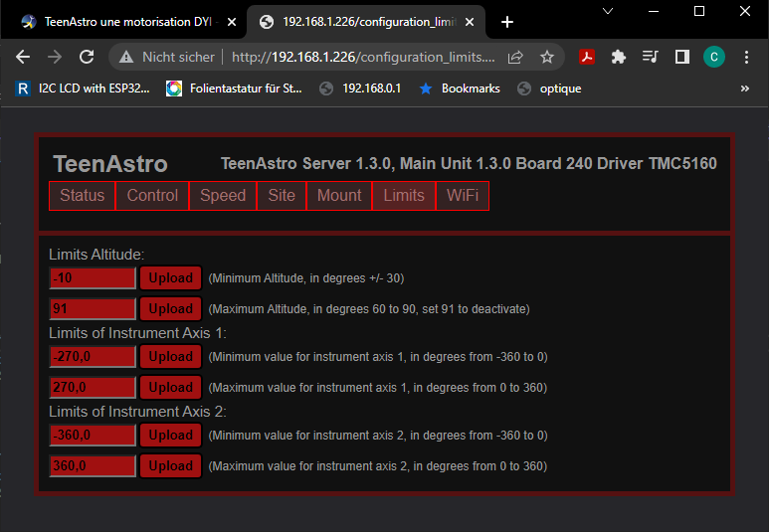This screenshot has height=532, width=769.
Task: Click the 'Limits Altitude:' heading
Action: [x=96, y=255]
